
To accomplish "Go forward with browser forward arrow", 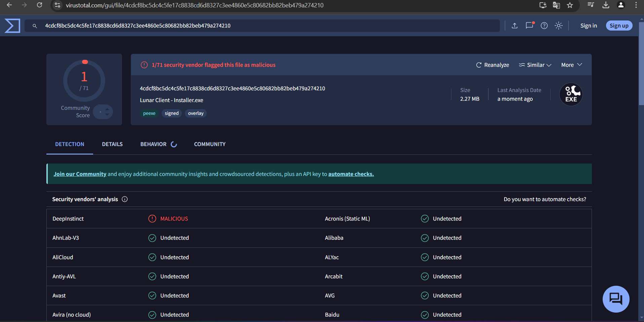I will (x=24, y=5).
